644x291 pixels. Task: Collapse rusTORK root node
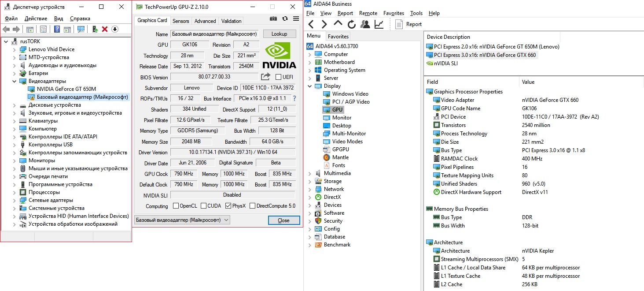6,41
